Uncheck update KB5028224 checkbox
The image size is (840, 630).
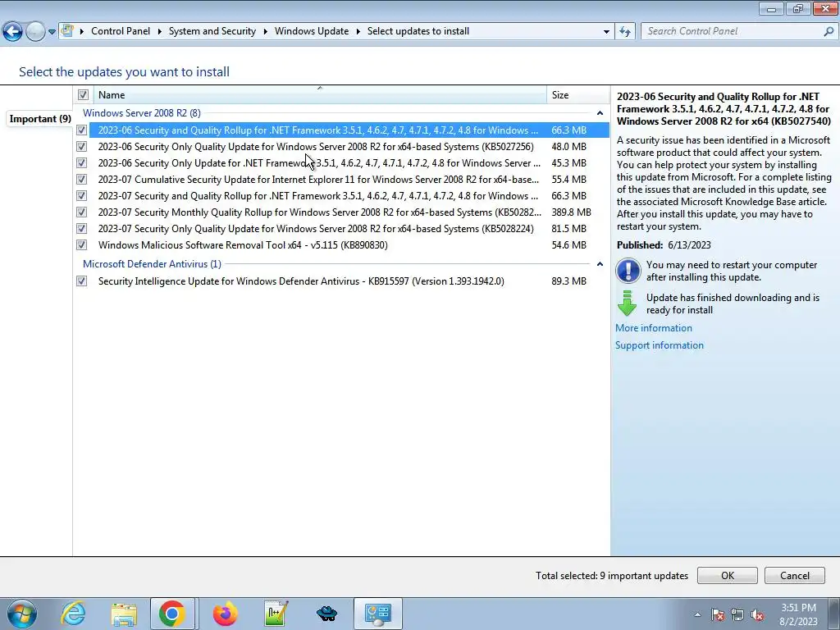click(x=81, y=229)
